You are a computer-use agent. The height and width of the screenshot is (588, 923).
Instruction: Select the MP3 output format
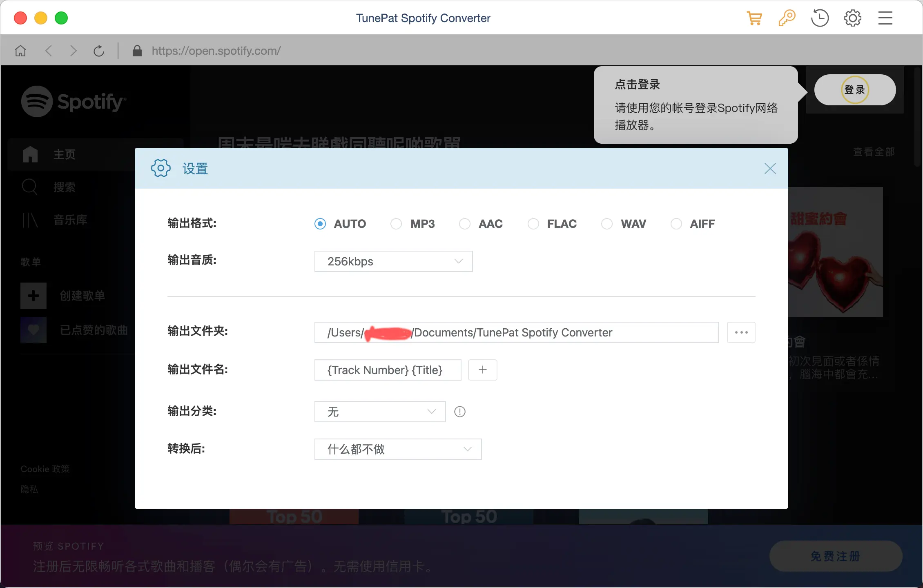[x=396, y=224]
